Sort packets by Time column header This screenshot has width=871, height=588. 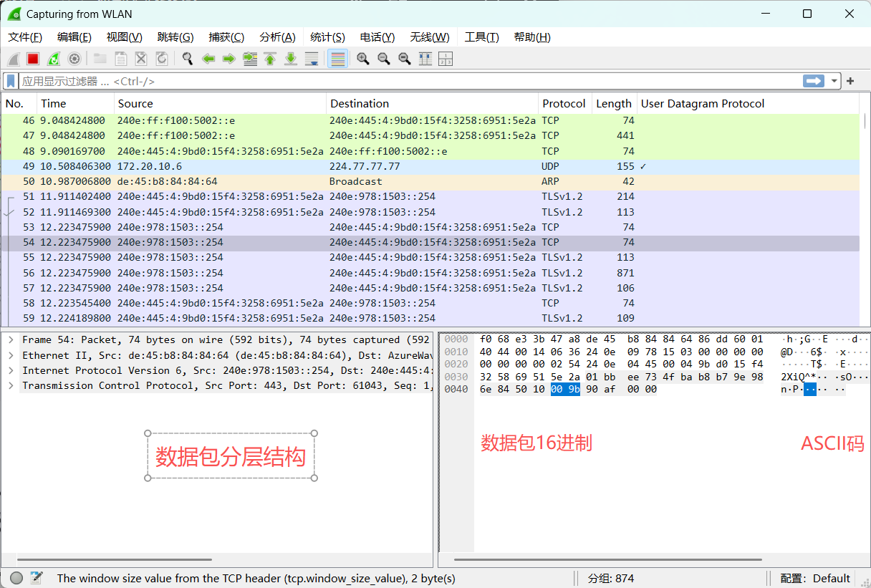75,103
